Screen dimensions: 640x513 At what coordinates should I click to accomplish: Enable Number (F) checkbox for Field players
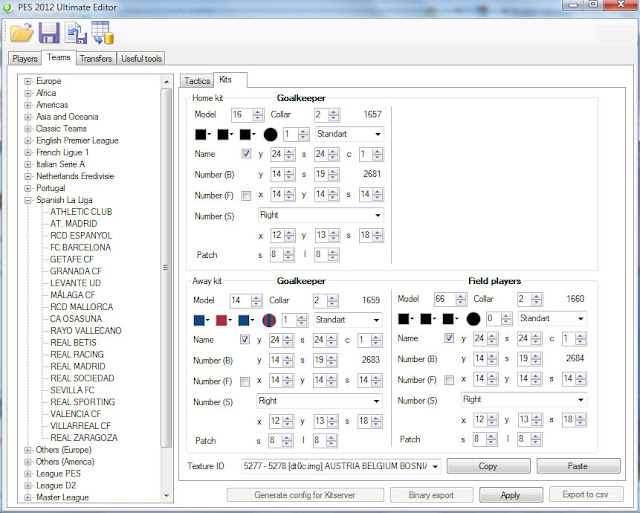[449, 380]
